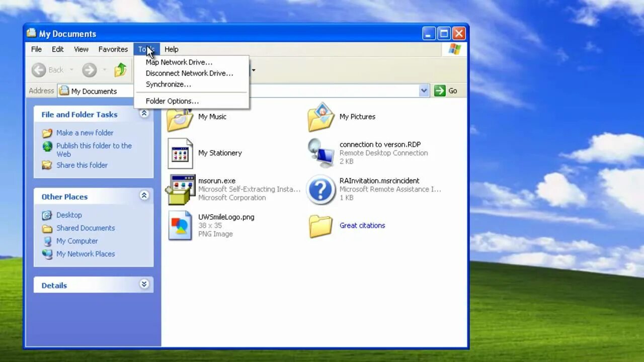Select the msorun.exe file name
The image size is (644, 362).
coord(217,181)
